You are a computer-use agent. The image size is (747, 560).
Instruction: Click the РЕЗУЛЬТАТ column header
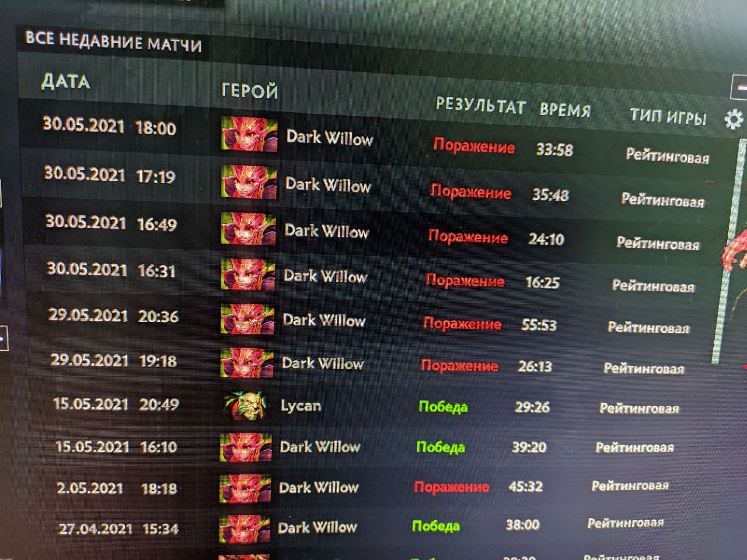481,106
